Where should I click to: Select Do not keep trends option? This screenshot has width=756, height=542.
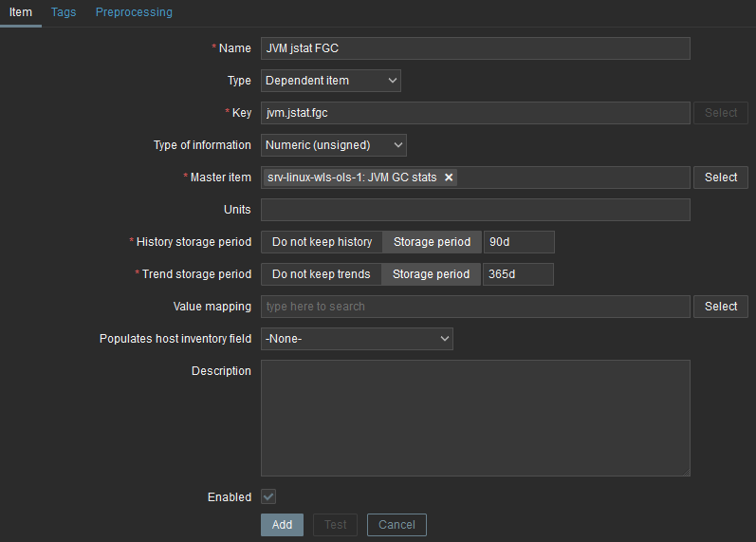click(x=321, y=274)
